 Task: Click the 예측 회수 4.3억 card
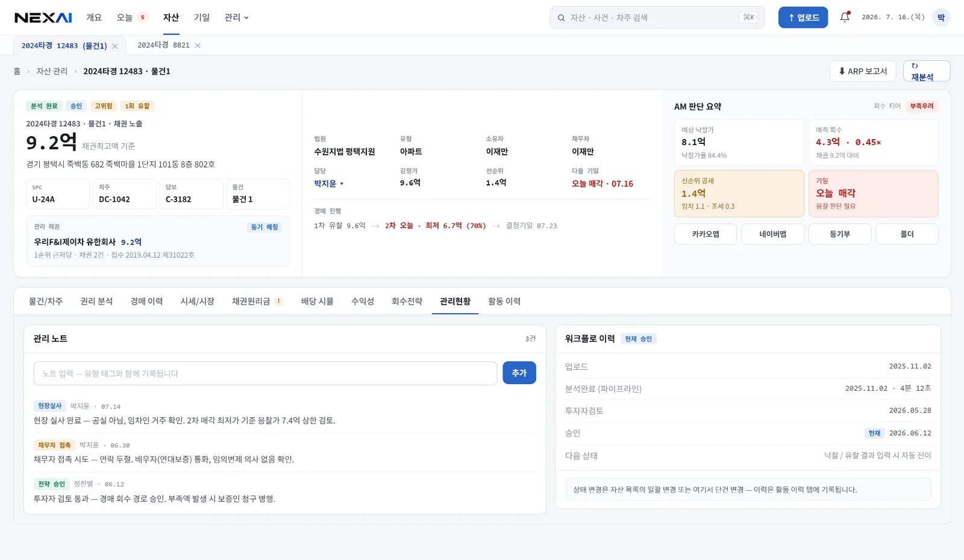pyautogui.click(x=874, y=143)
